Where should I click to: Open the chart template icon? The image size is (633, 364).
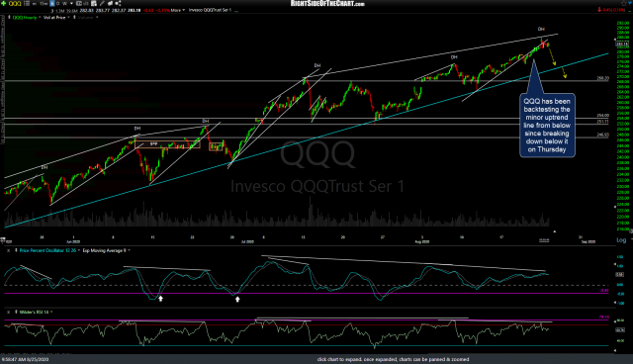click(94, 4)
